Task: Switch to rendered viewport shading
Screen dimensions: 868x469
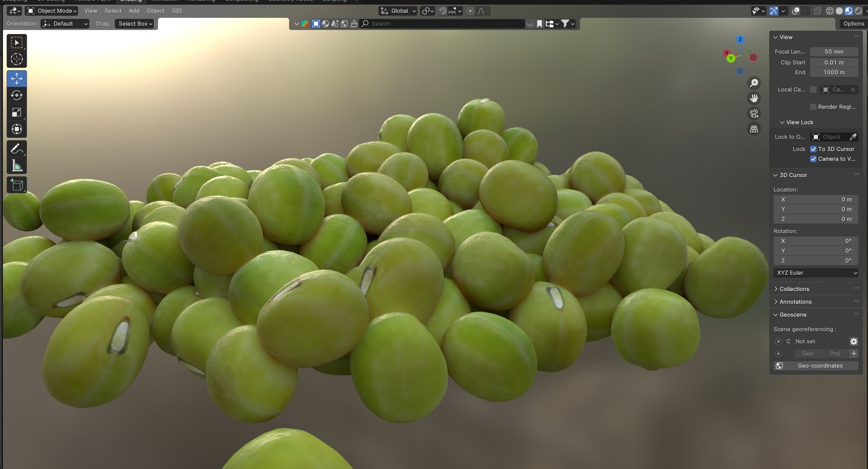Action: click(x=858, y=11)
